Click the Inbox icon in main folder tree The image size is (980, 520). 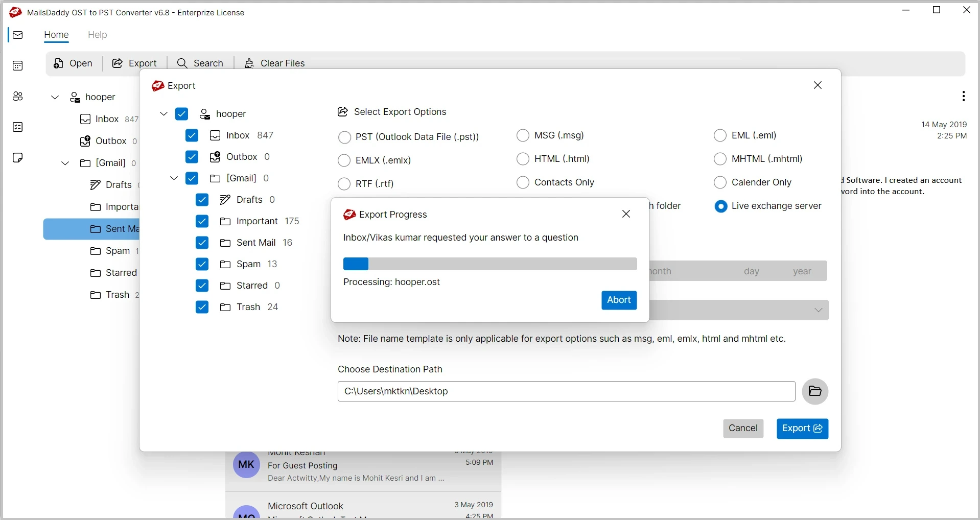tap(85, 119)
